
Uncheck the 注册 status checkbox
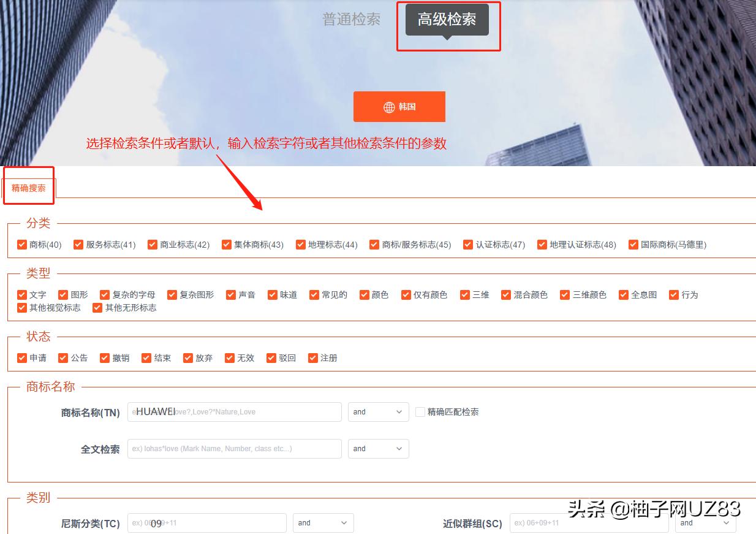[312, 357]
